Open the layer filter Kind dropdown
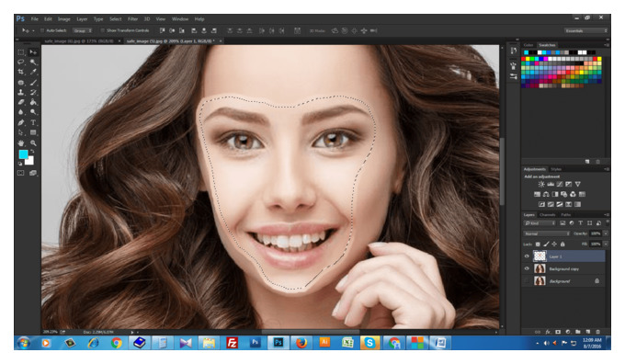 [x=540, y=223]
